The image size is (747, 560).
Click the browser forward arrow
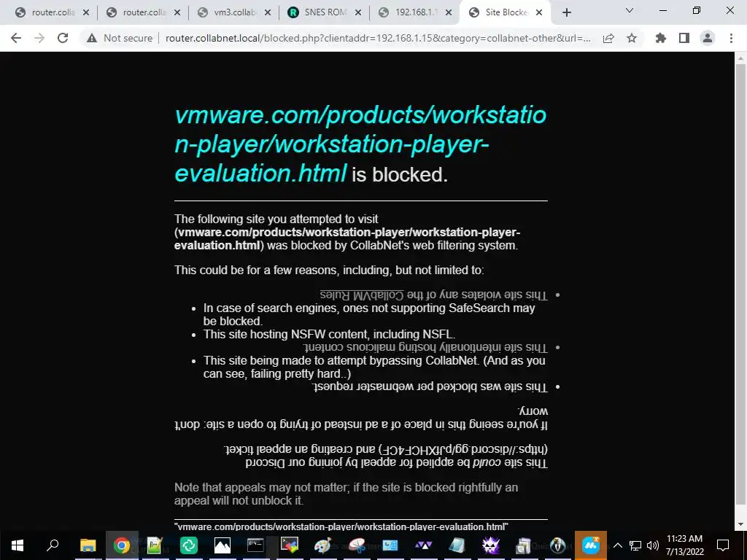pyautogui.click(x=39, y=38)
